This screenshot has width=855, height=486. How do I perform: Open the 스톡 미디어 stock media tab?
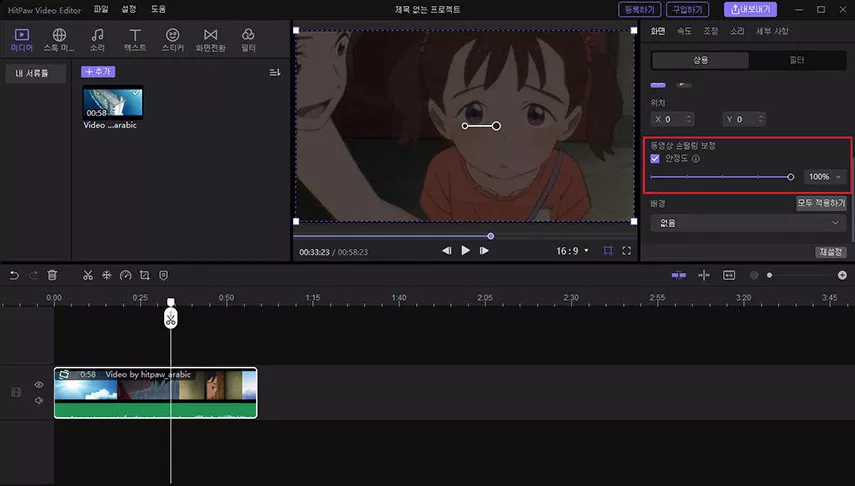(x=59, y=40)
